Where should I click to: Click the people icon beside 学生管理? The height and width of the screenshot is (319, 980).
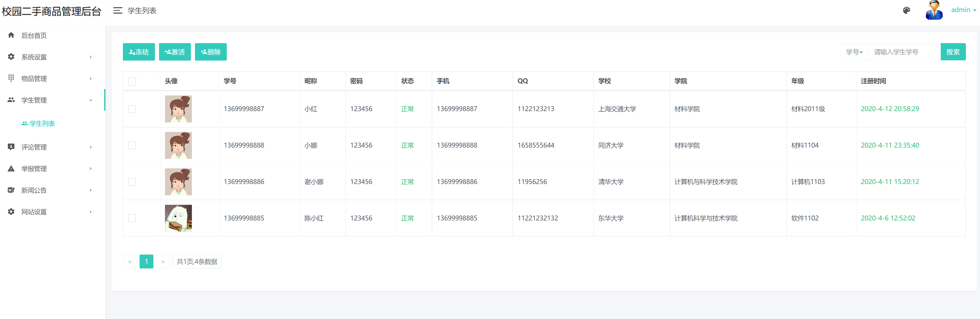tap(11, 100)
